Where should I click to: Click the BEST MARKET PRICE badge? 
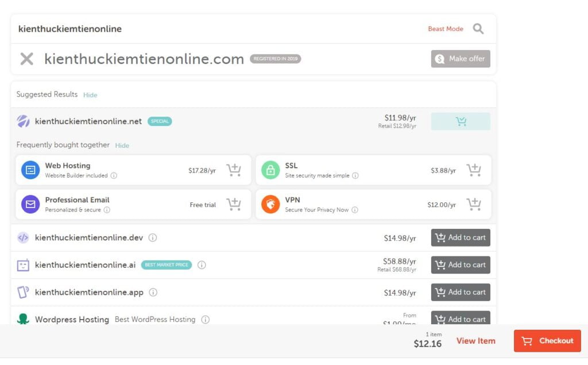tap(167, 265)
